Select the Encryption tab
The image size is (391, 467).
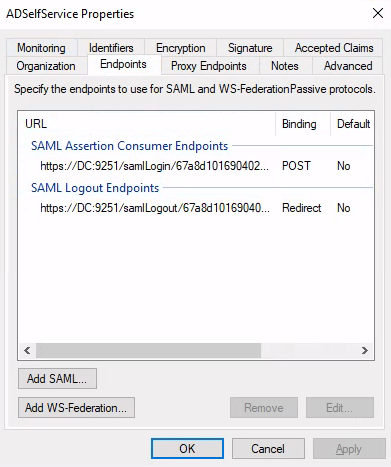(x=180, y=48)
